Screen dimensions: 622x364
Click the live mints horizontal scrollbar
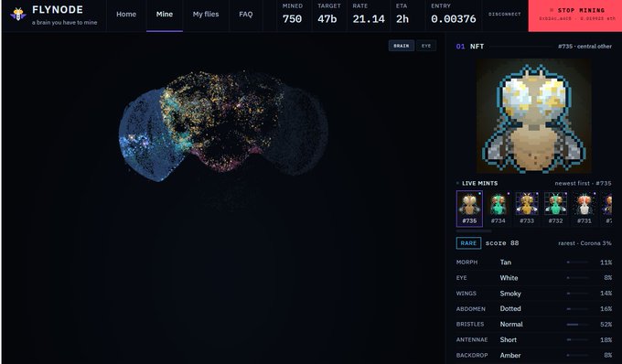coord(474,230)
